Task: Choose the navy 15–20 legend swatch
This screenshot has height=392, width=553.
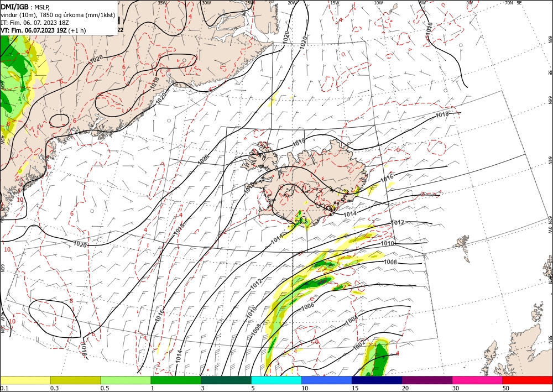Action: [377, 380]
